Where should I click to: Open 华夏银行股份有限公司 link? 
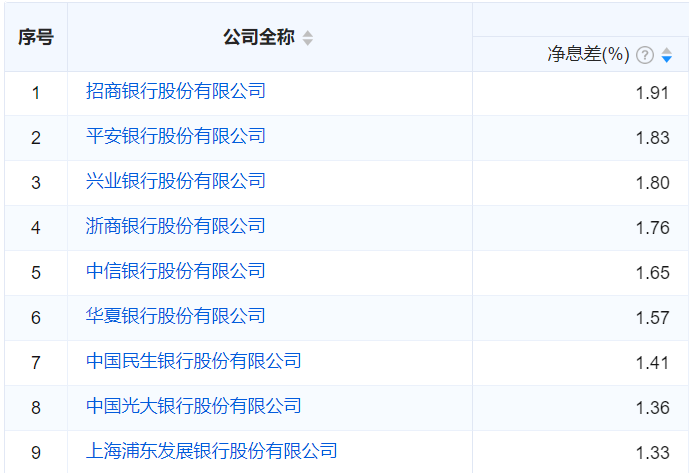coord(175,316)
